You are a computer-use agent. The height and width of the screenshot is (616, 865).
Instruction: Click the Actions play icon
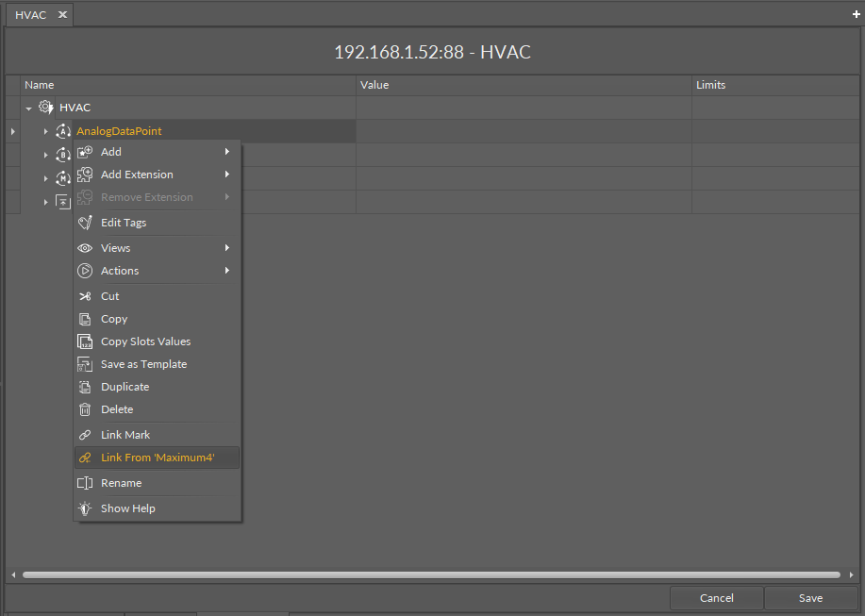[85, 271]
